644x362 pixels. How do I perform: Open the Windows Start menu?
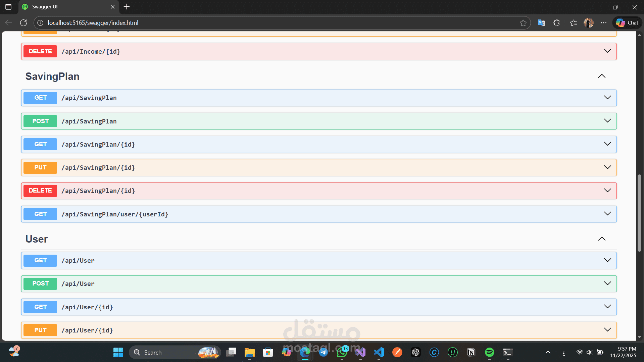pos(118,352)
